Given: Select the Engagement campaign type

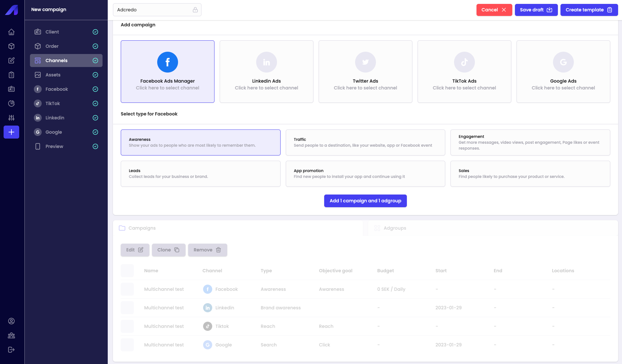Looking at the screenshot, I should [x=530, y=142].
